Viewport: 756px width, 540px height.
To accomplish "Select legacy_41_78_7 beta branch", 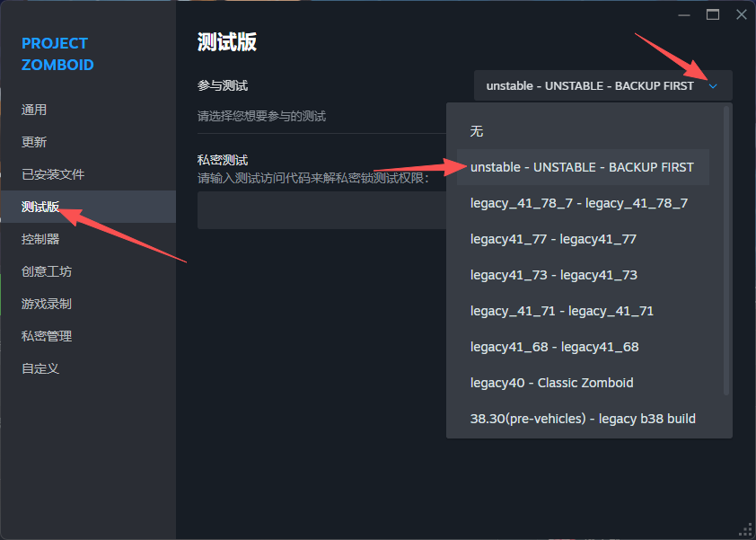I will [x=578, y=203].
